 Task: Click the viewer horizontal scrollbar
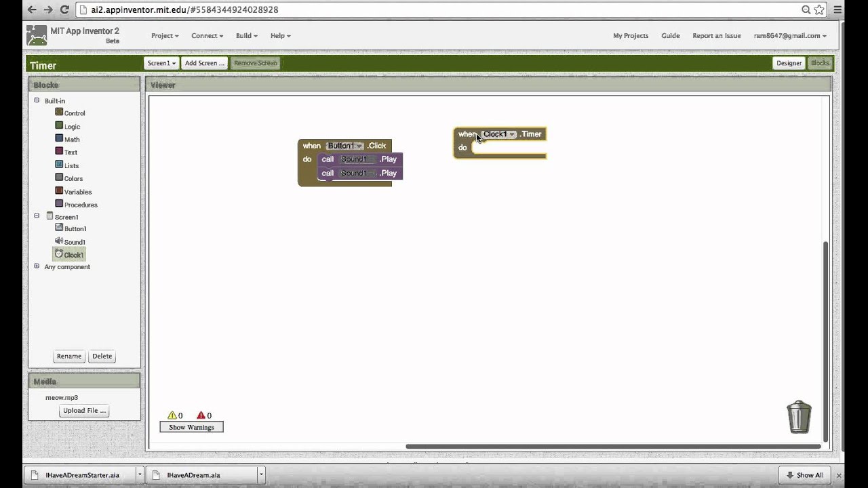point(613,446)
